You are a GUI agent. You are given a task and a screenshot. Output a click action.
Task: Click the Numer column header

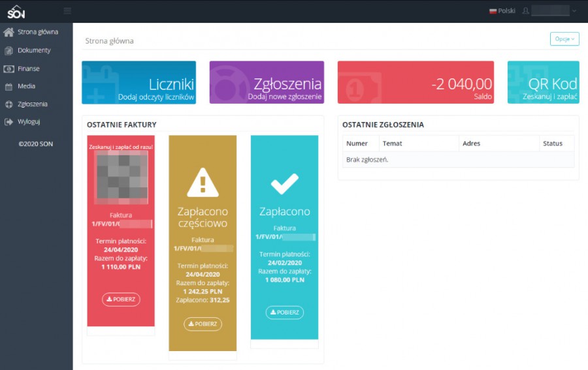click(357, 144)
